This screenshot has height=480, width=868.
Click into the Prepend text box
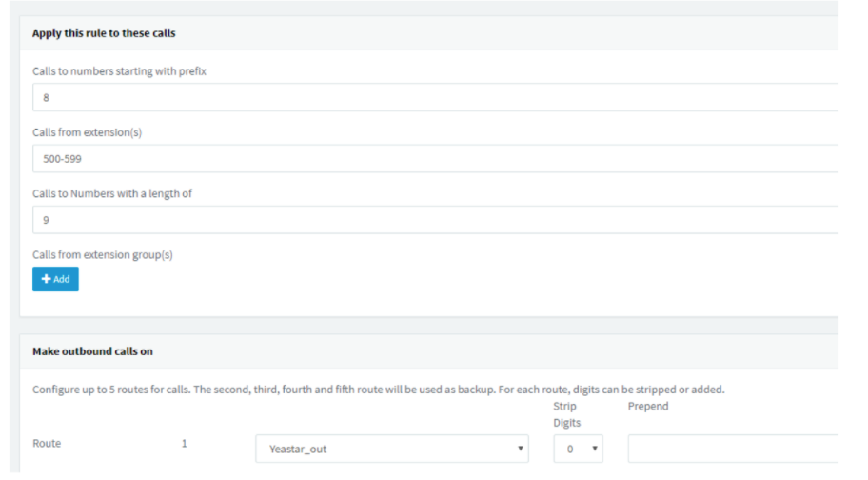pos(732,449)
